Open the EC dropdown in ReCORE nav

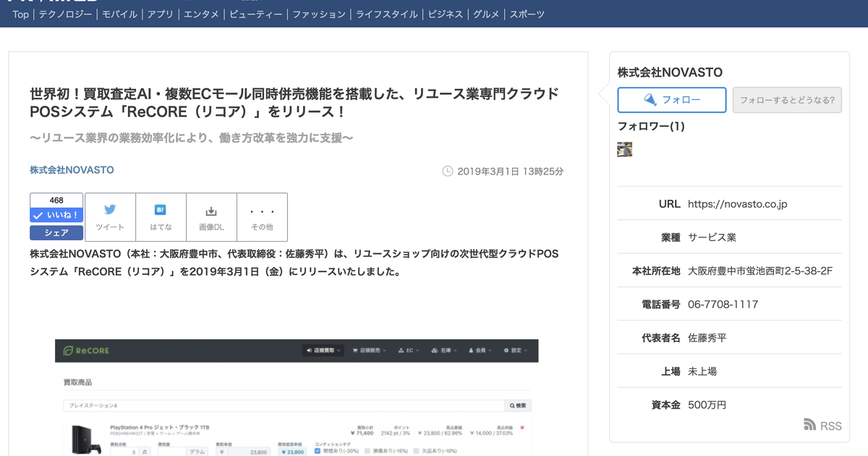pos(407,351)
